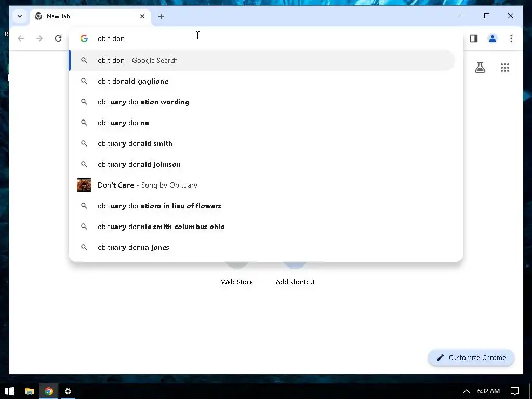This screenshot has height=399, width=532.
Task: Open the tab search dropdown arrow
Action: point(20,16)
